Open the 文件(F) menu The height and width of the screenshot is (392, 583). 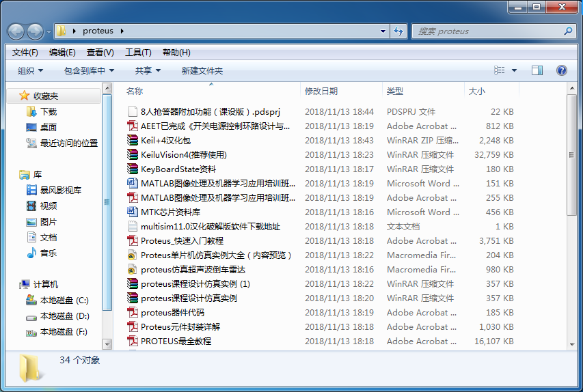click(x=25, y=53)
